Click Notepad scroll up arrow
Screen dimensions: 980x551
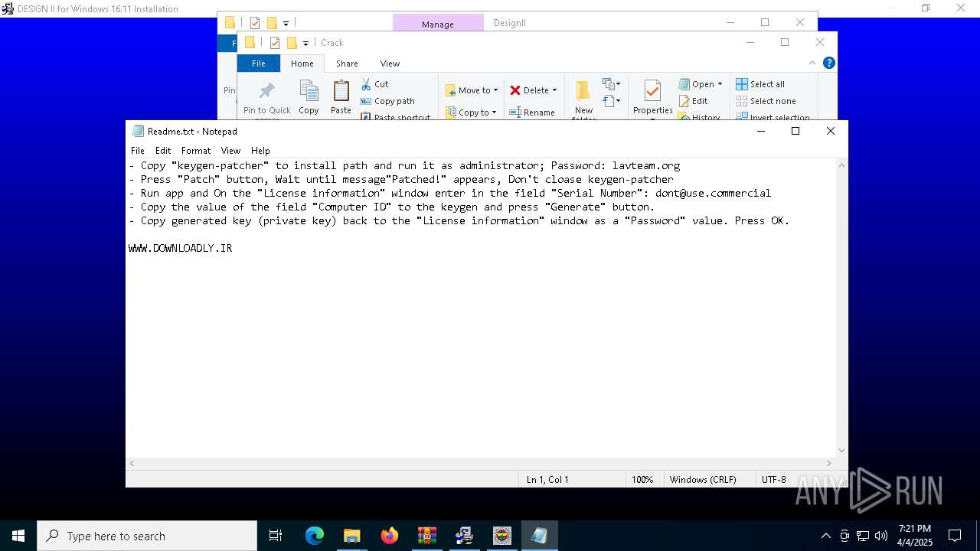(842, 165)
